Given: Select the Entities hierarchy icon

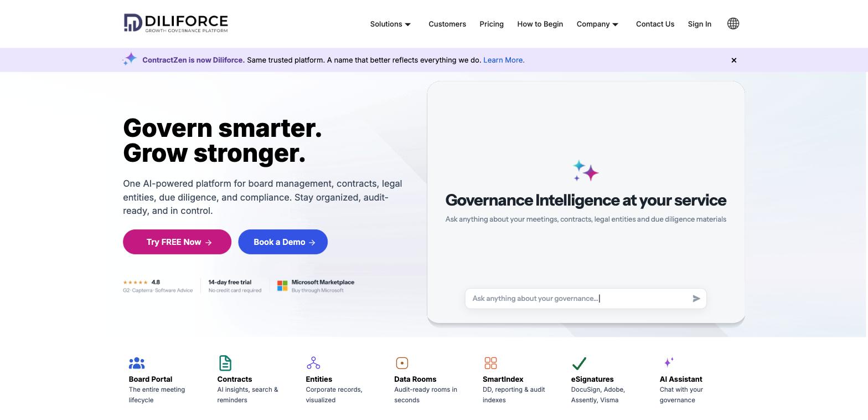Looking at the screenshot, I should click(313, 363).
